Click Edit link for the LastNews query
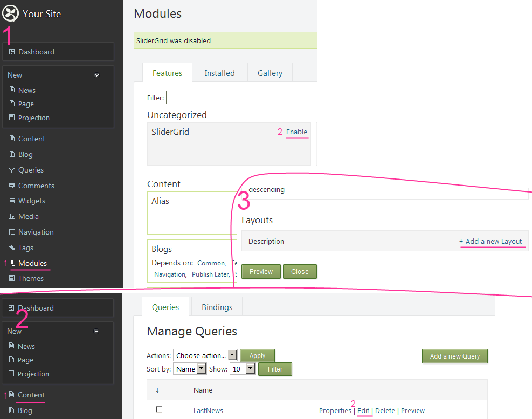Image resolution: width=532 pixels, height=419 pixels. [363, 410]
